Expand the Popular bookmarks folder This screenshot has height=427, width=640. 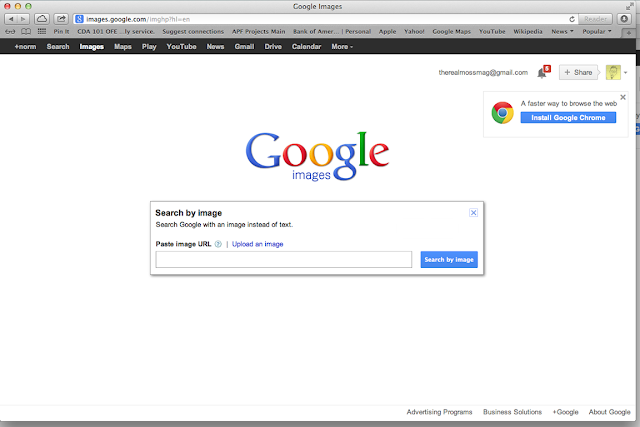click(597, 31)
